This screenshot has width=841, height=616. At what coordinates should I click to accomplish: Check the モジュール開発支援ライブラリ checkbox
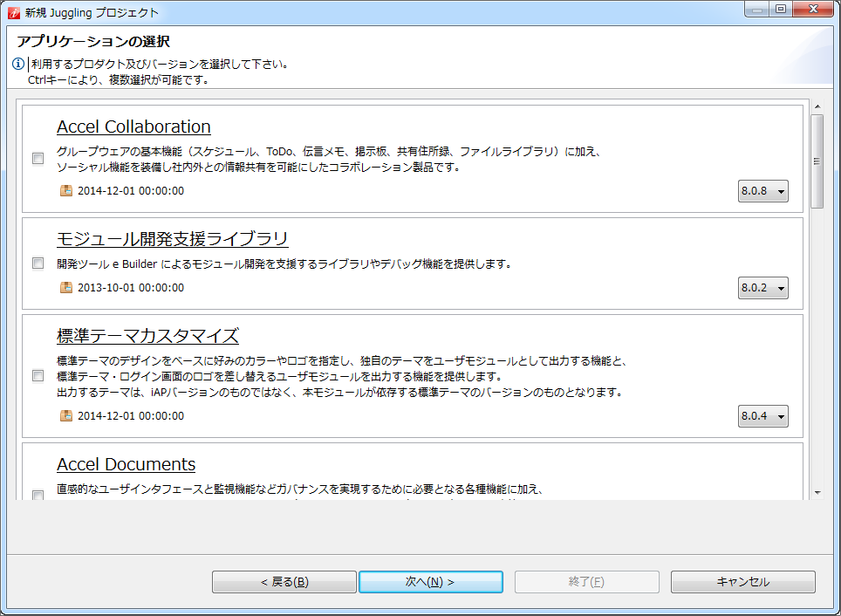[38, 263]
